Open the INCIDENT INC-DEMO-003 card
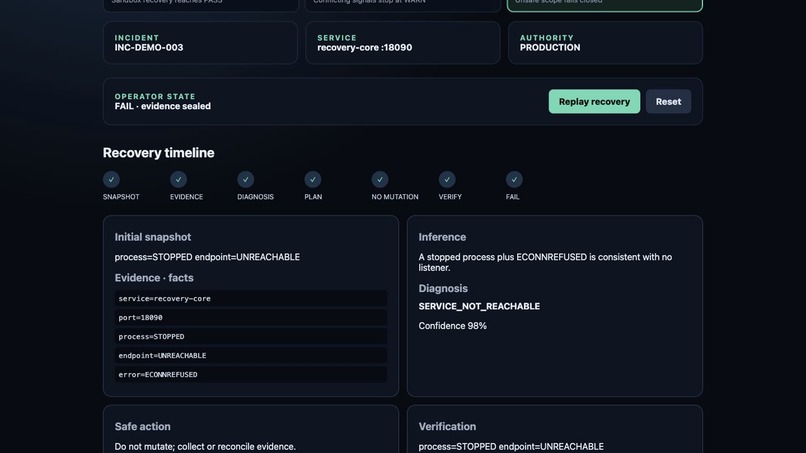Image resolution: width=806 pixels, height=453 pixels. coord(200,43)
